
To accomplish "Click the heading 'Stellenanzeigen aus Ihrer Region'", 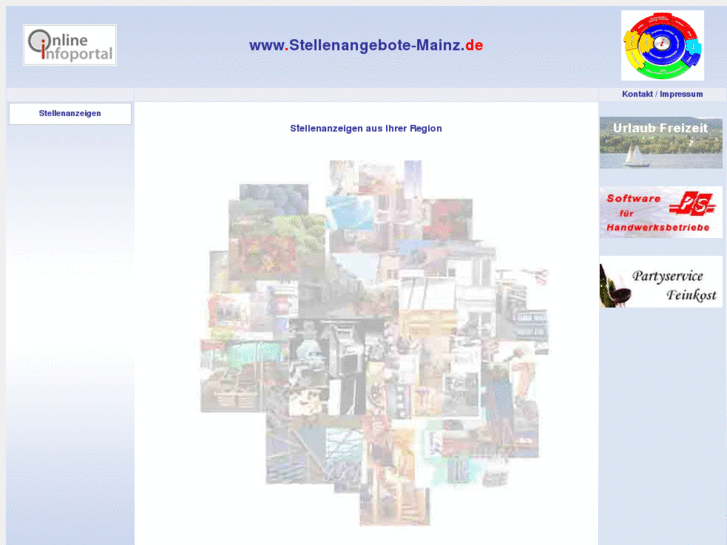I will 366,128.
